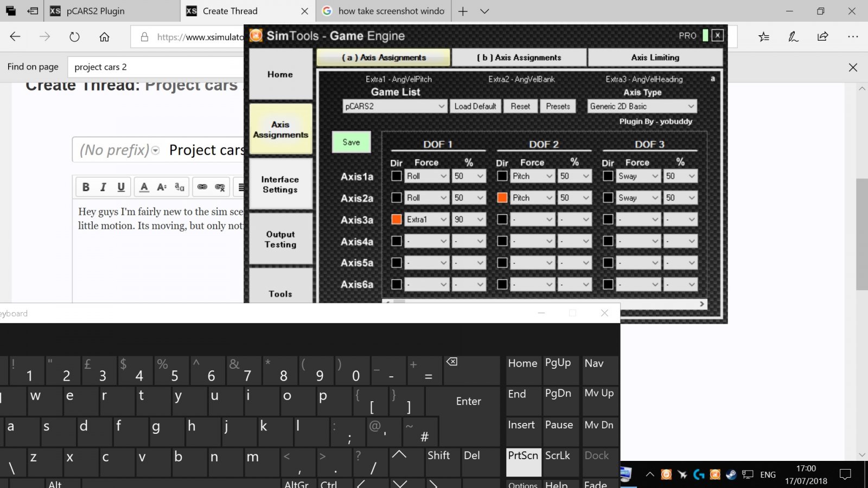Click the Insert link icon in editor
This screenshot has width=868, height=488.
coord(202,187)
